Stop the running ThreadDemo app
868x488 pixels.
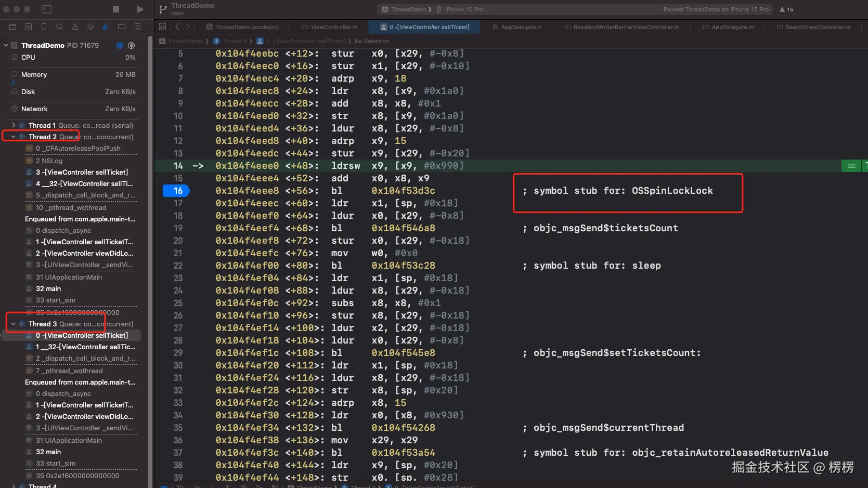pyautogui.click(x=116, y=9)
